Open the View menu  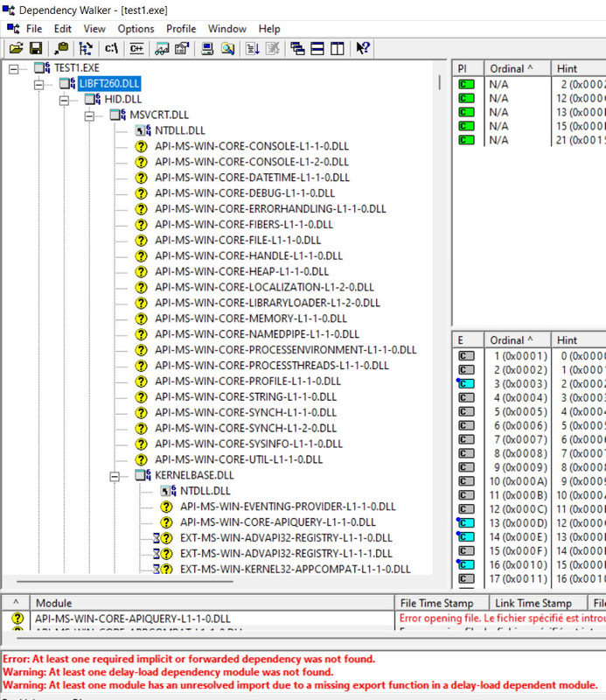tap(94, 29)
